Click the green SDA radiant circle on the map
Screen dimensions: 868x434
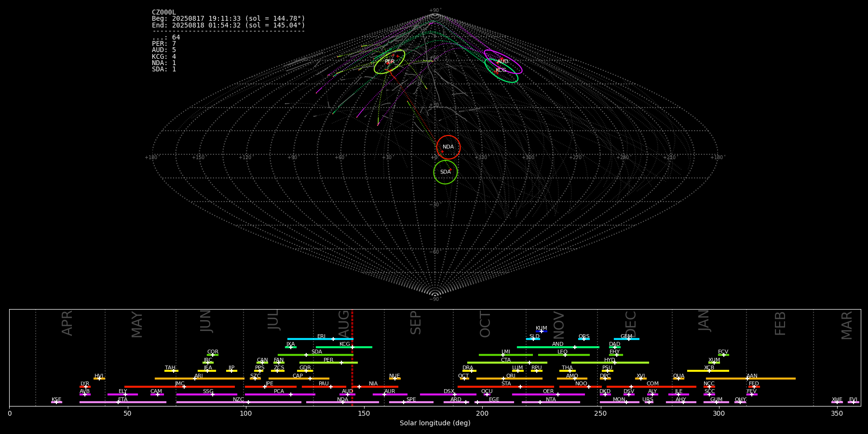click(x=446, y=172)
